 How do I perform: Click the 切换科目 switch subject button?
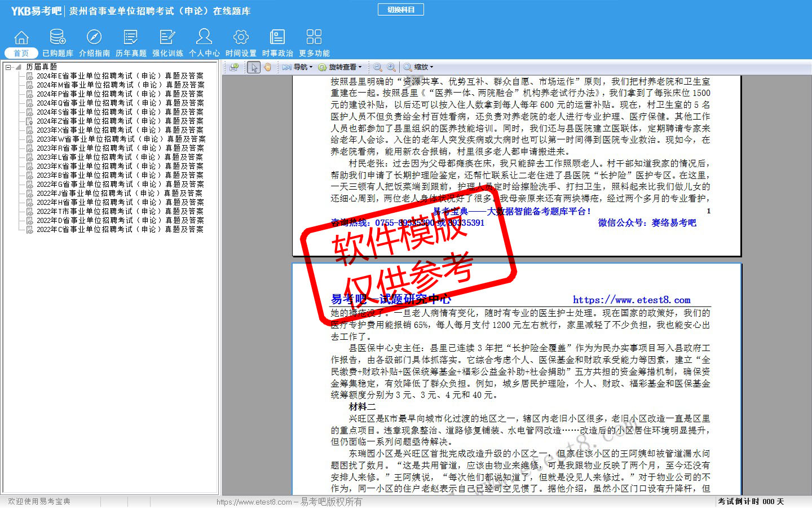[401, 10]
